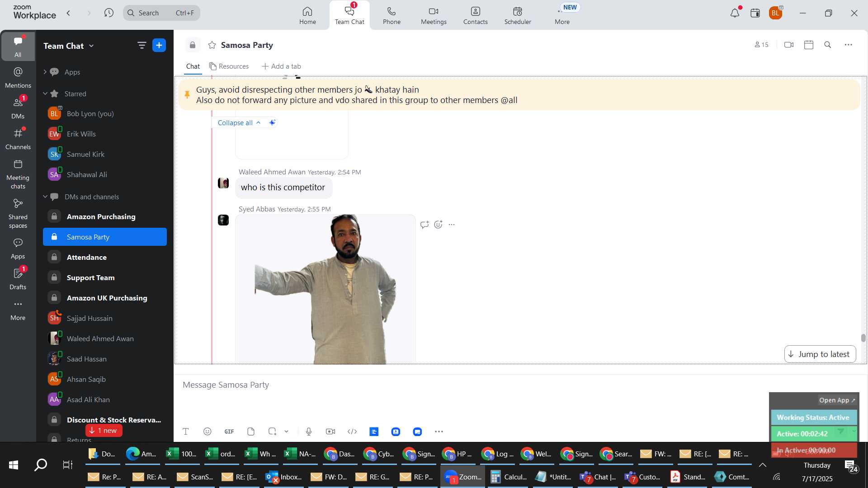Open Windows Task View

coord(68,465)
